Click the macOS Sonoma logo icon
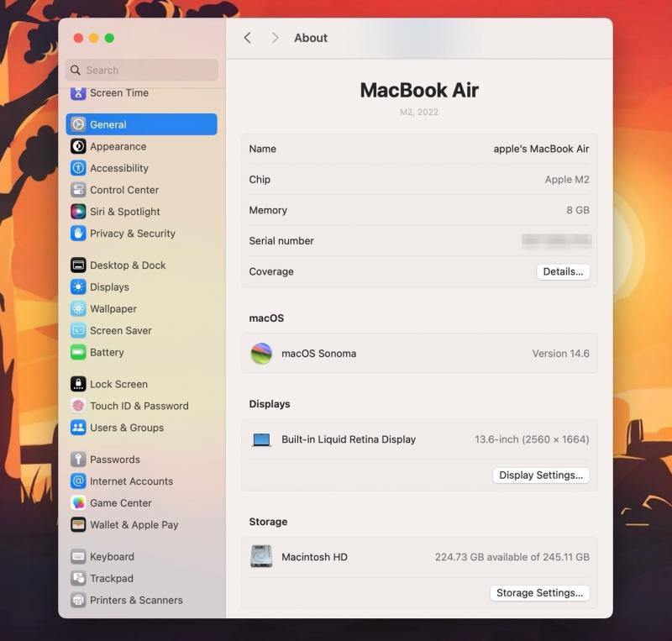This screenshot has height=641, width=672. (261, 354)
